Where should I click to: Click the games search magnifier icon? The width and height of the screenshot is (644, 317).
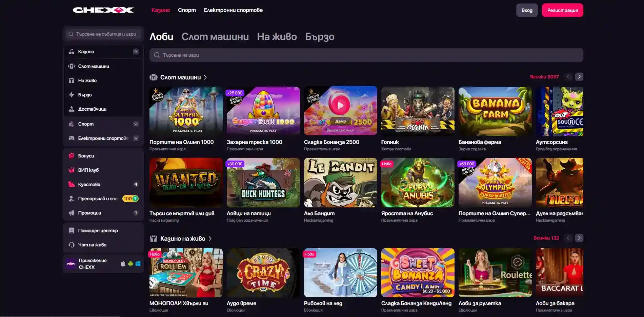[x=157, y=55]
